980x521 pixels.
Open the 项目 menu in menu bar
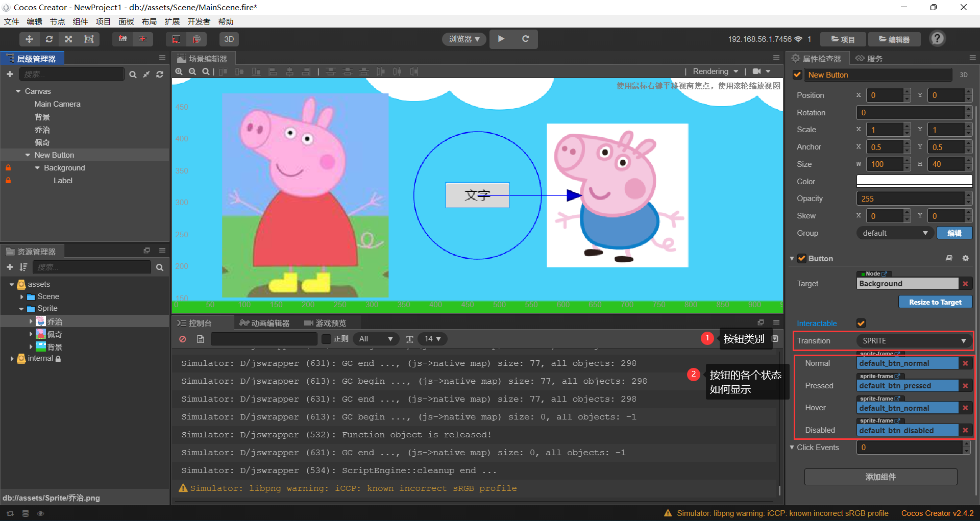click(103, 21)
